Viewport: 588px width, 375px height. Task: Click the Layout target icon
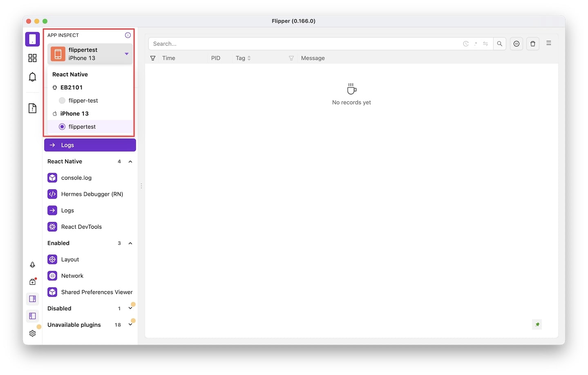(52, 259)
